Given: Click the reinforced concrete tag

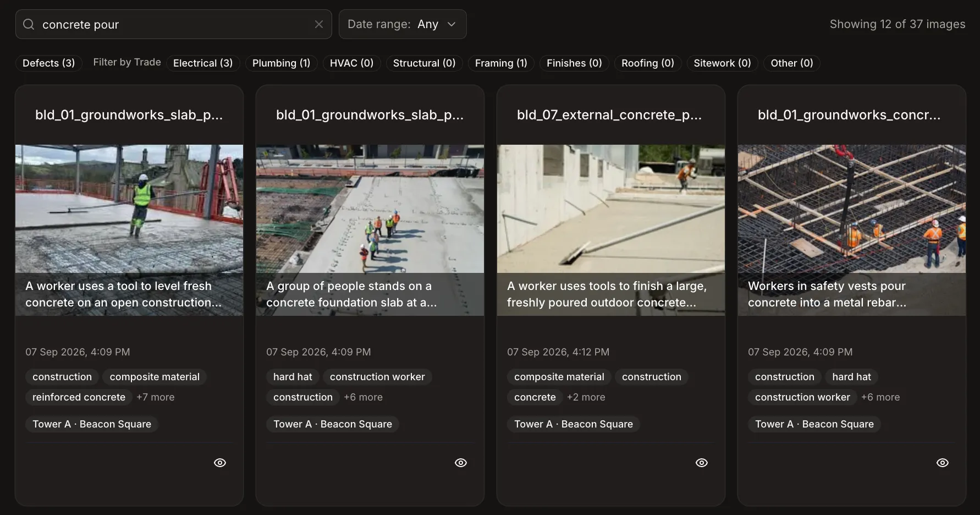Looking at the screenshot, I should (79, 397).
